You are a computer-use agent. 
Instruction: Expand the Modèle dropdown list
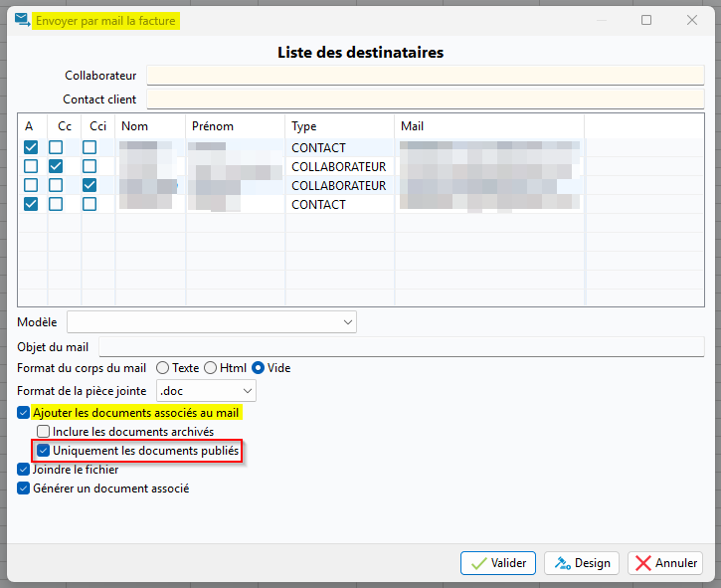click(347, 321)
